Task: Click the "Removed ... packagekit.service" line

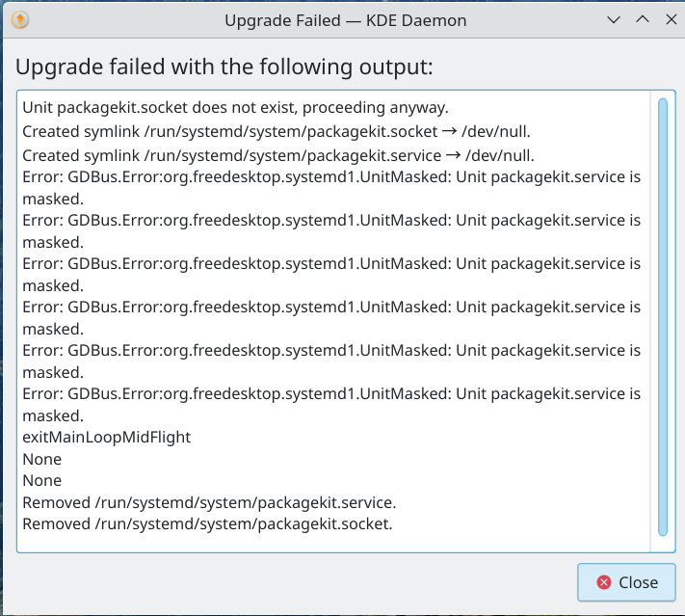Action: (x=209, y=502)
